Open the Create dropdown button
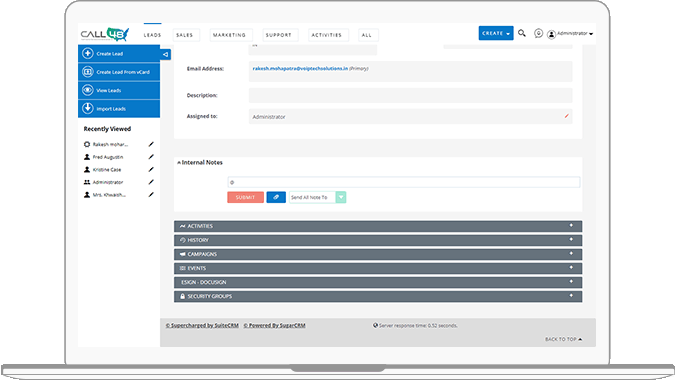675x380 pixels. (496, 33)
